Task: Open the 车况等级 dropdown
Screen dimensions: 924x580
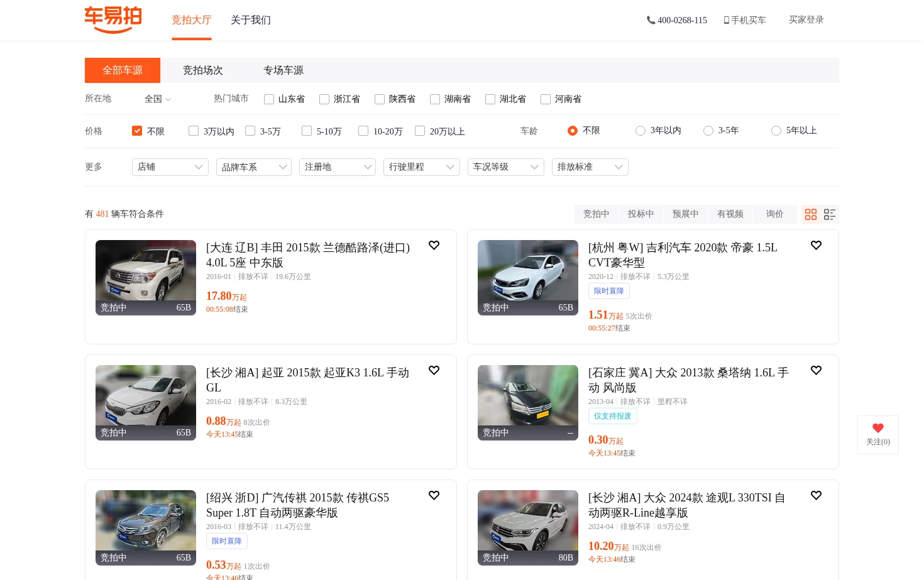Action: click(x=506, y=167)
